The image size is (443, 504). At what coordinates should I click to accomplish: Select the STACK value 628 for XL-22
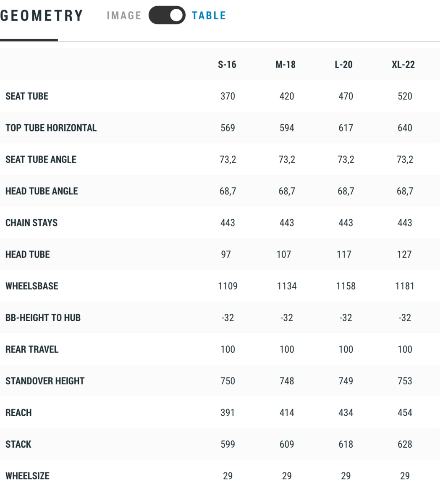[x=405, y=444]
